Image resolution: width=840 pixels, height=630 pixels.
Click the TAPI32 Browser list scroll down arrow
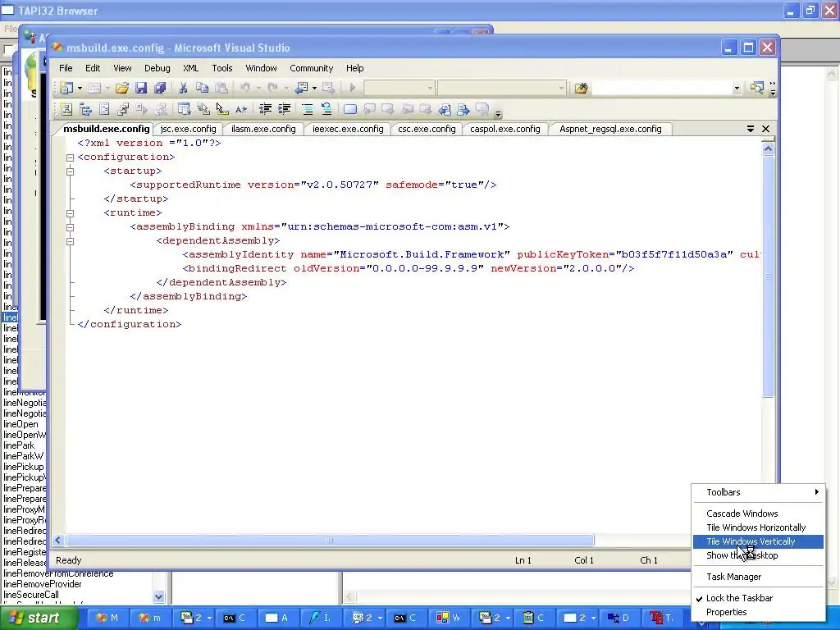pos(158,596)
